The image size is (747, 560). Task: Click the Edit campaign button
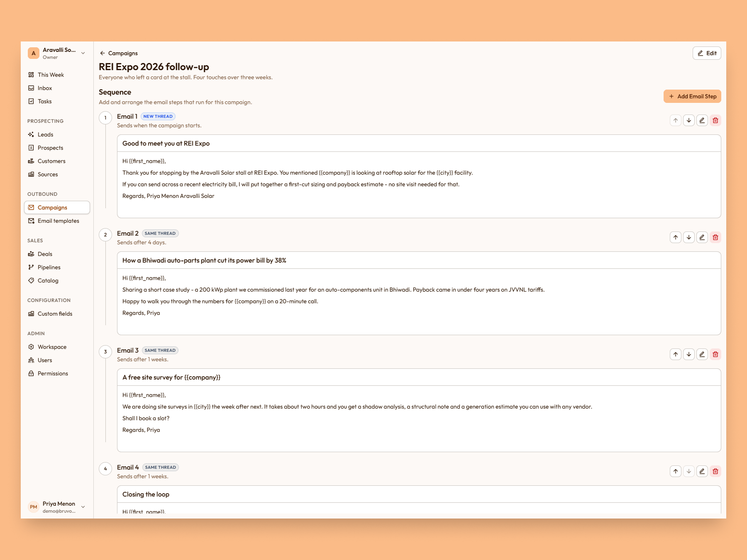707,53
